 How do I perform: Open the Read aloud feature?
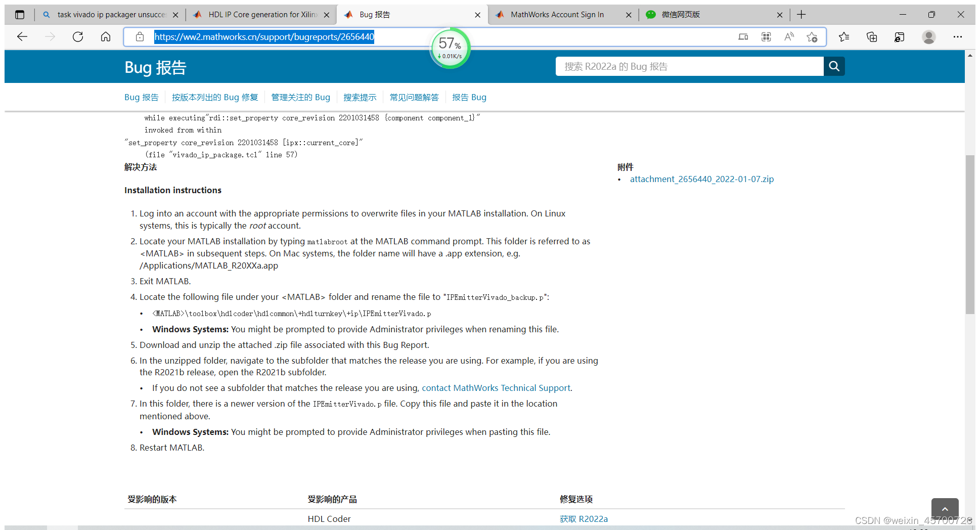tap(789, 36)
